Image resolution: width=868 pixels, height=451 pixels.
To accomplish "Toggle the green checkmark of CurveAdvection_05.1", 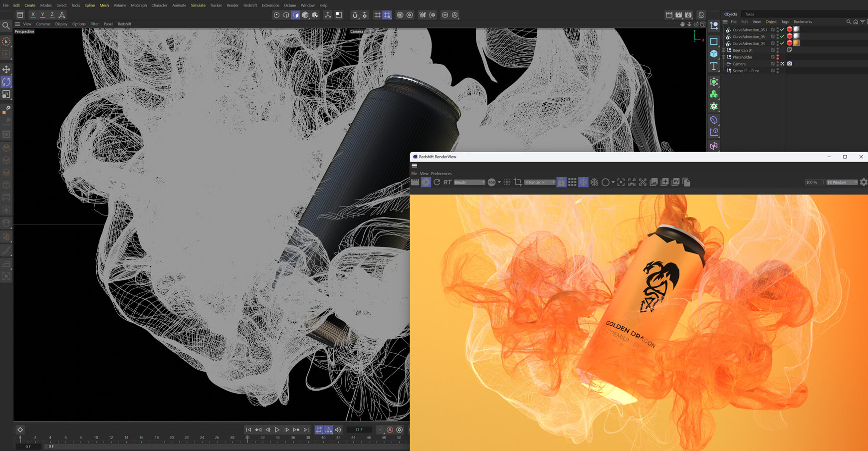I will (x=782, y=29).
